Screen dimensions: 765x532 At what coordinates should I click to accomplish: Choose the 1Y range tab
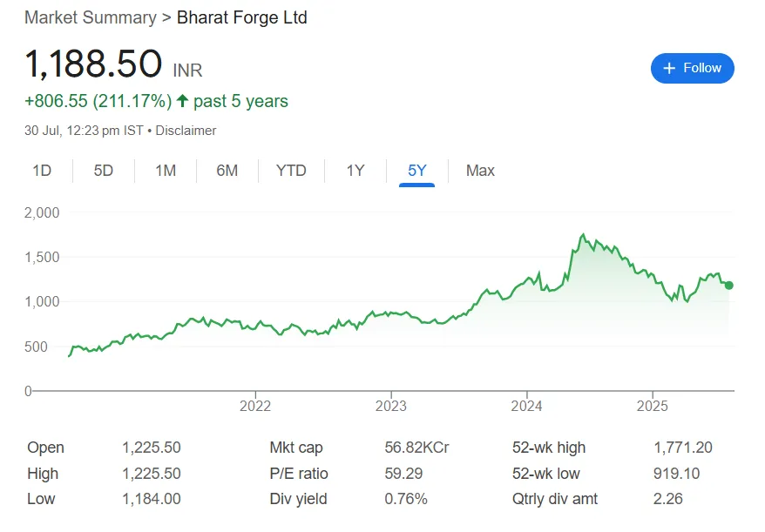[355, 171]
